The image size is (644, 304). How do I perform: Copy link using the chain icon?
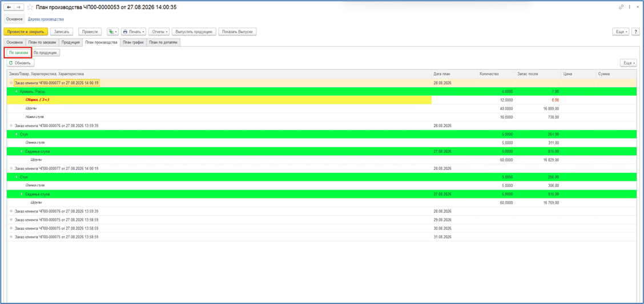pos(621,7)
